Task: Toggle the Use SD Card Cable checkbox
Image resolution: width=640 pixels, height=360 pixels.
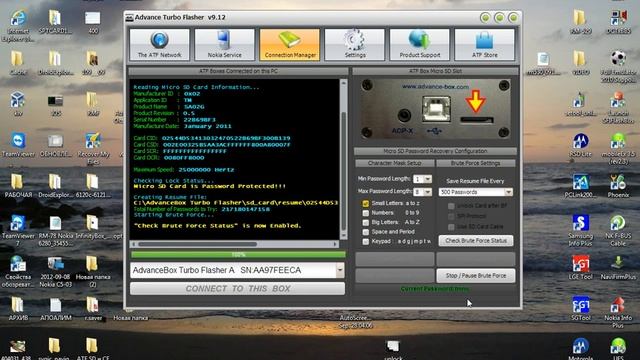Action: pos(451,227)
